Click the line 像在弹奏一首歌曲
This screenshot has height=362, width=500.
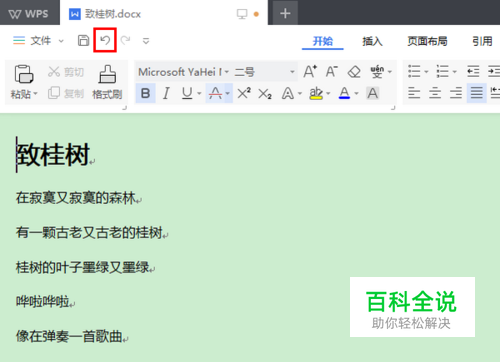coord(69,336)
